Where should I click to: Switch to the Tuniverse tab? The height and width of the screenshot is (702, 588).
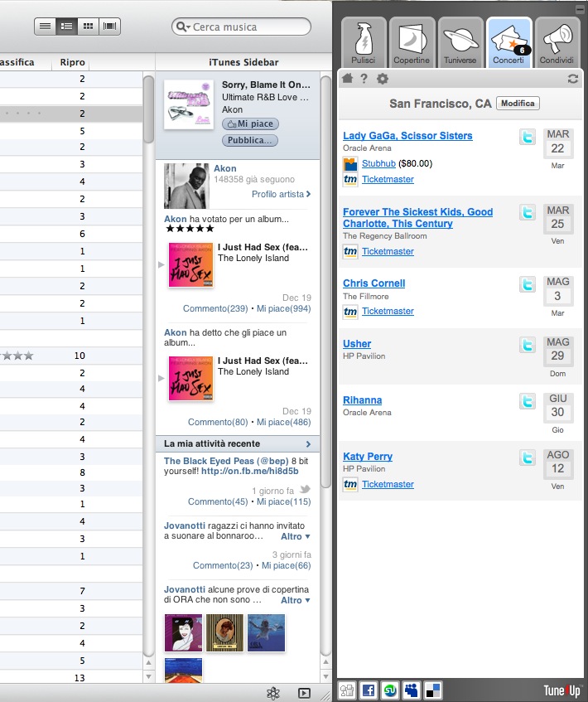click(x=460, y=42)
